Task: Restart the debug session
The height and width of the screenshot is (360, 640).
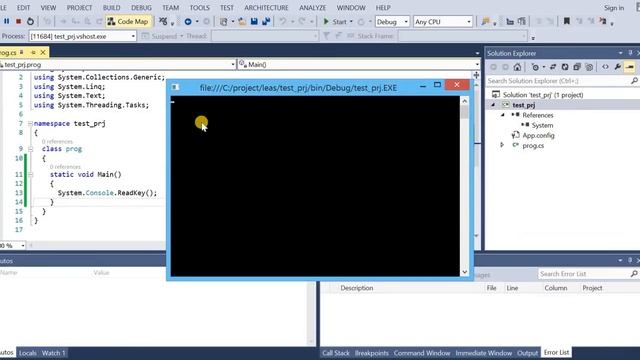Action: (30, 21)
